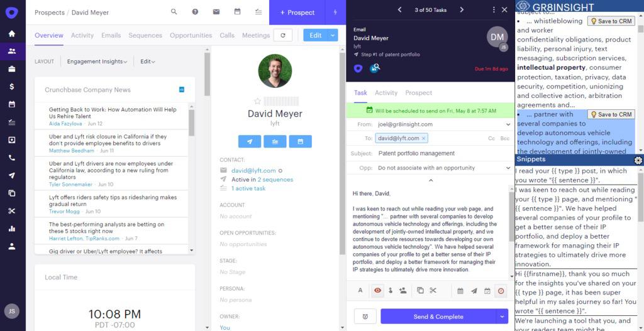Open the Gr8insight Snippets settings gear
This screenshot has height=331, width=644.
[638, 160]
